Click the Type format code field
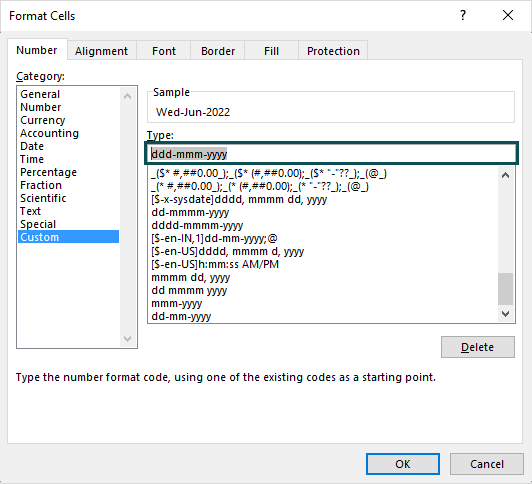Image resolution: width=532 pixels, height=484 pixels. tap(331, 154)
